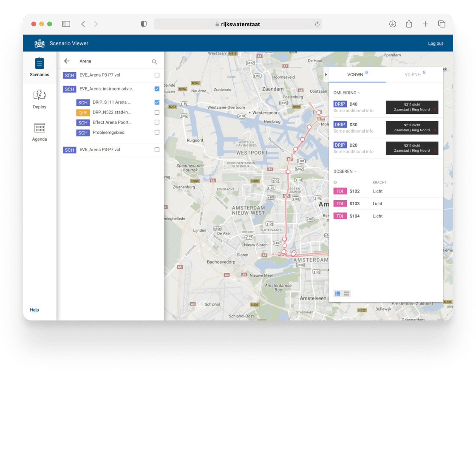Screen dimensions: 476x476
Task: Toggle the browser sidebar icon
Action: [x=66, y=24]
